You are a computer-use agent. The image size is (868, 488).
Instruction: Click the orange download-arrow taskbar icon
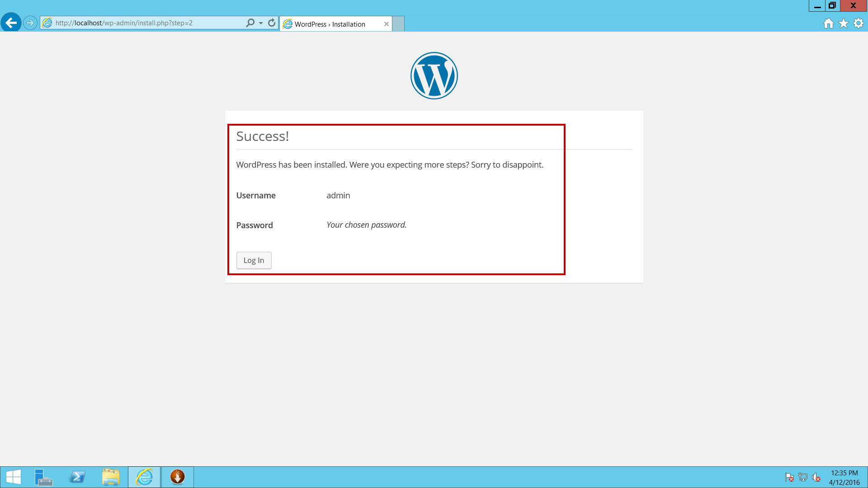(178, 477)
